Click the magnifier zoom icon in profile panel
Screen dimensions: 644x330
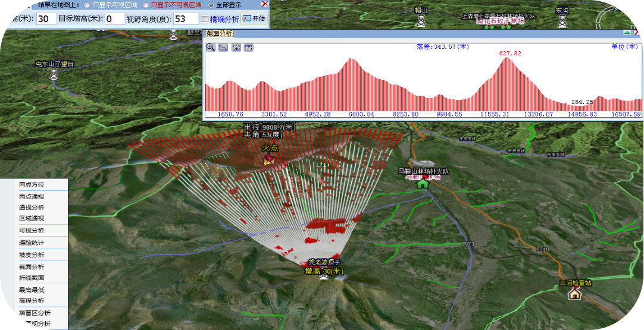click(x=211, y=48)
